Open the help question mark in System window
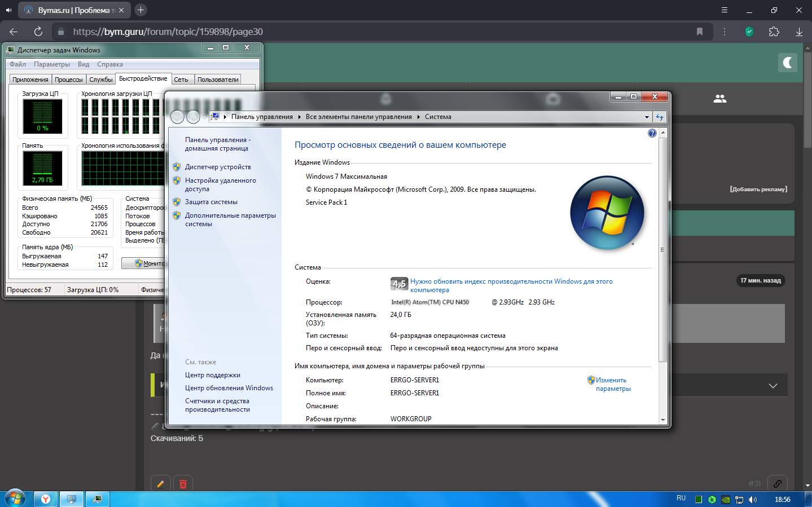The image size is (812, 507). (x=652, y=133)
